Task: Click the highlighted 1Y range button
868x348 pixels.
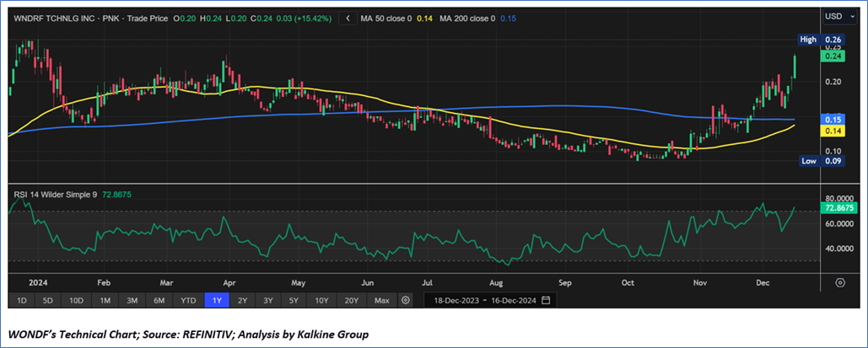Action: pos(217,300)
